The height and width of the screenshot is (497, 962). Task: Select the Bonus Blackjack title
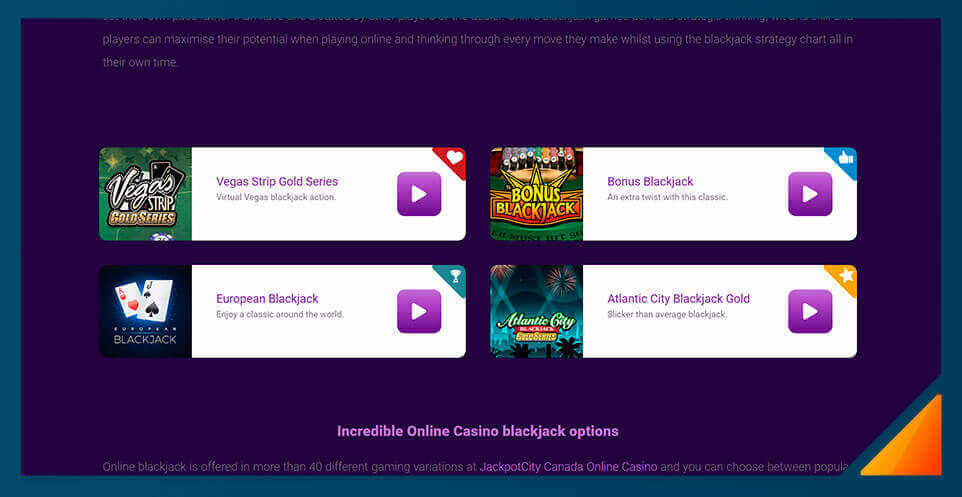pyautogui.click(x=650, y=182)
